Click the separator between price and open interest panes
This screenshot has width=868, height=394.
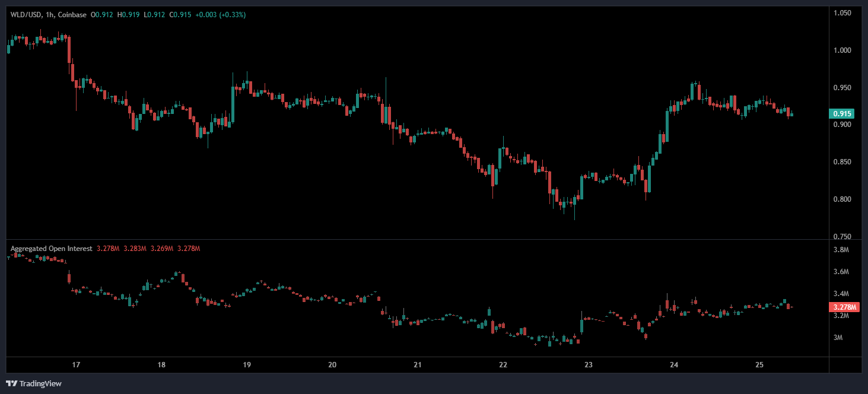pyautogui.click(x=415, y=240)
